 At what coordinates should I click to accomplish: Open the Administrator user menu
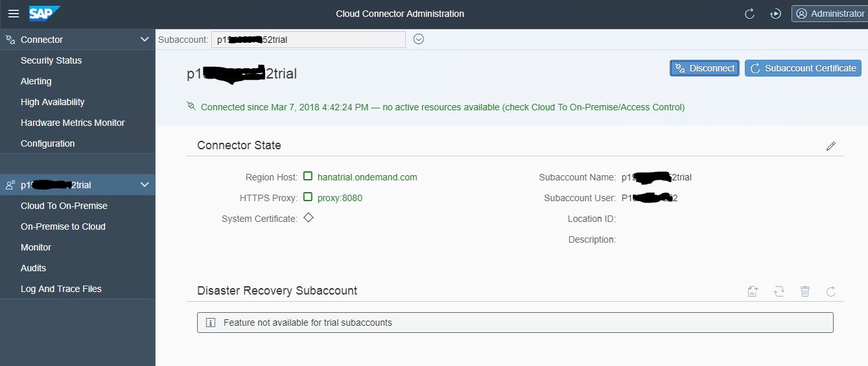(x=830, y=14)
